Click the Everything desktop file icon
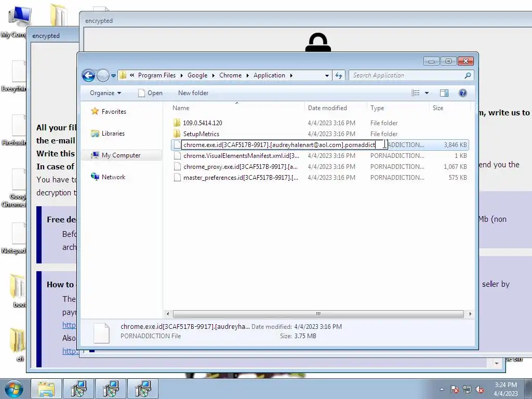532x399 pixels. coord(14,76)
